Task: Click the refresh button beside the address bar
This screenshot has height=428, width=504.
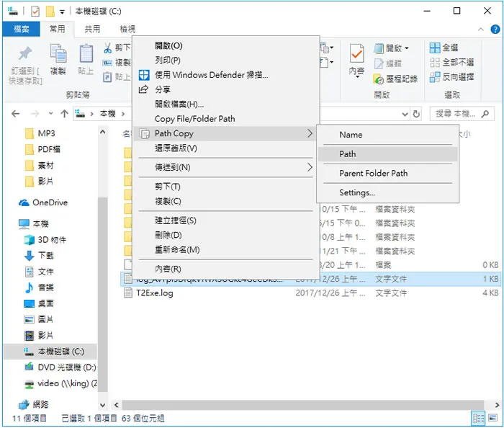Action: click(416, 114)
